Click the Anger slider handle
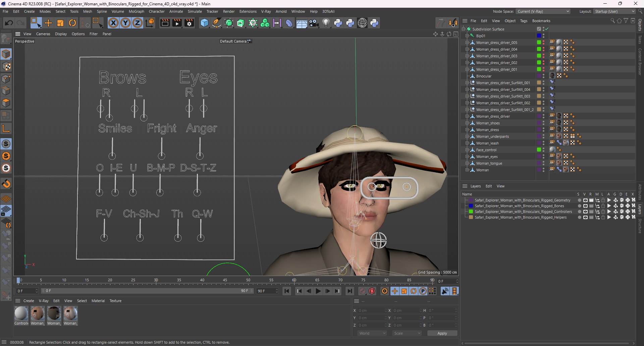 200,156
